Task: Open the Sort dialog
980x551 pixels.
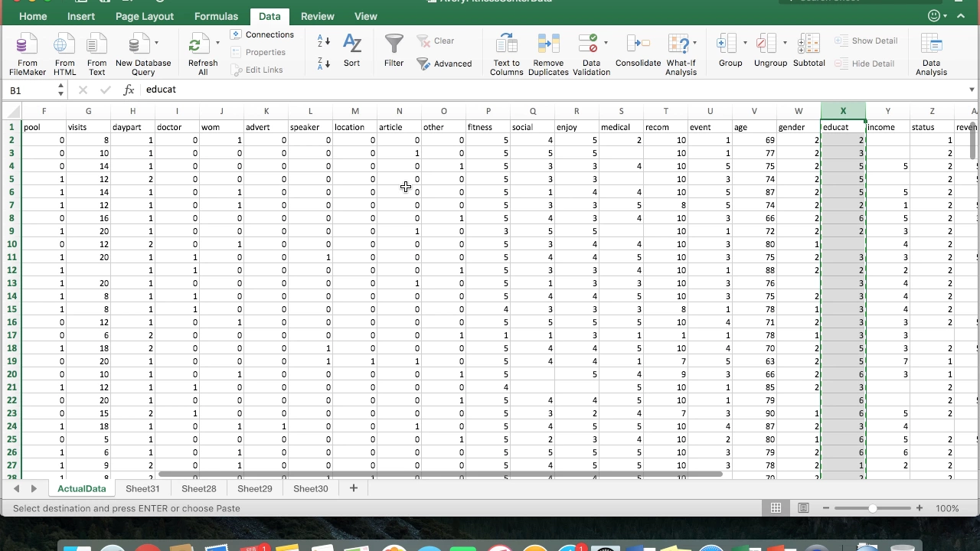Action: [351, 51]
